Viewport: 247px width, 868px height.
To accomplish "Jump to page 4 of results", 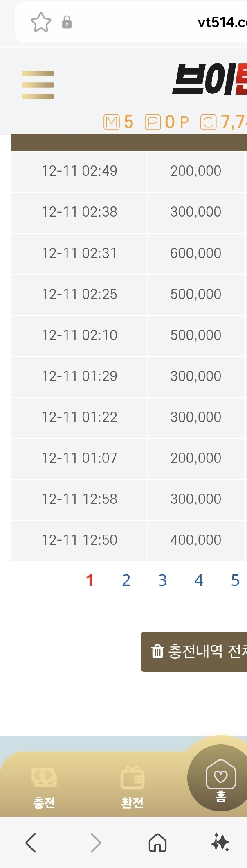I will [x=199, y=580].
